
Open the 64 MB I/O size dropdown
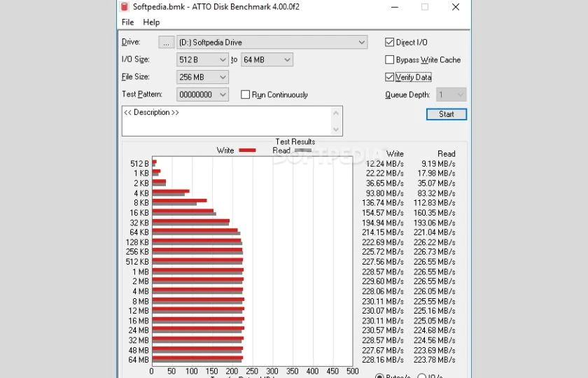point(267,59)
